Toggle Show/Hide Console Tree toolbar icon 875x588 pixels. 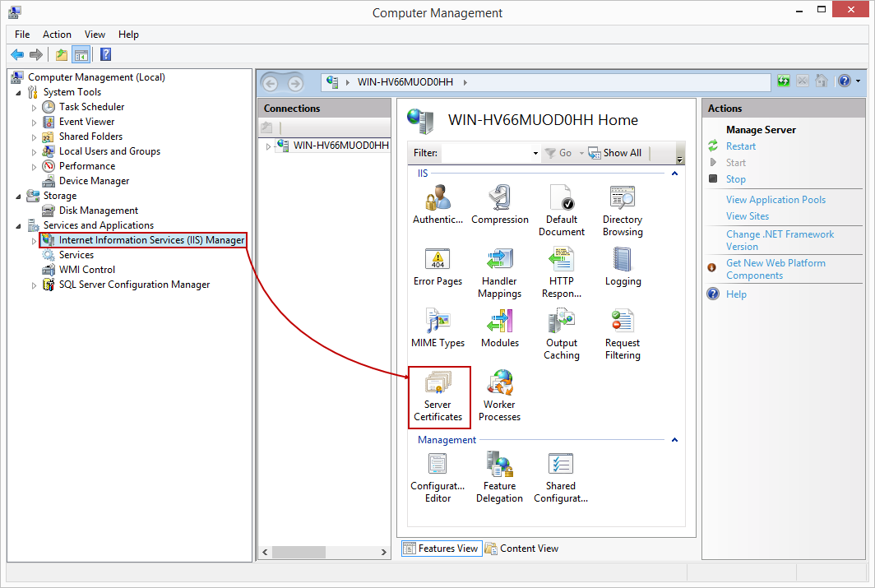(81, 54)
